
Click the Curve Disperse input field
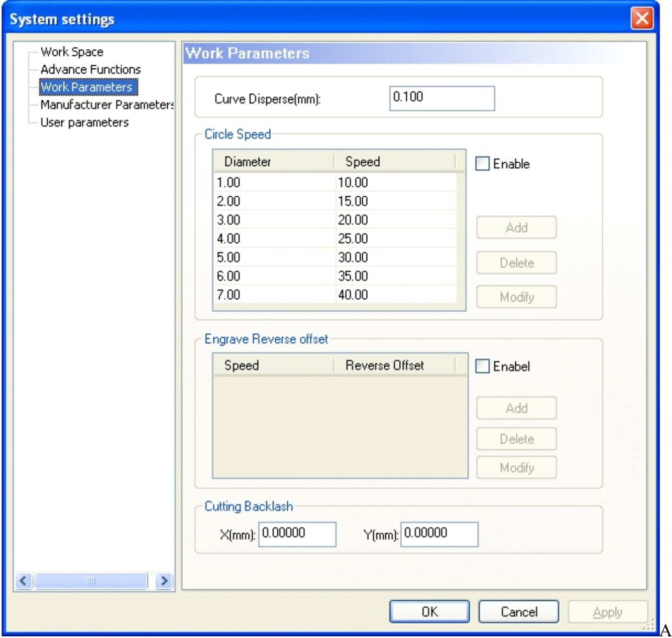pos(441,98)
